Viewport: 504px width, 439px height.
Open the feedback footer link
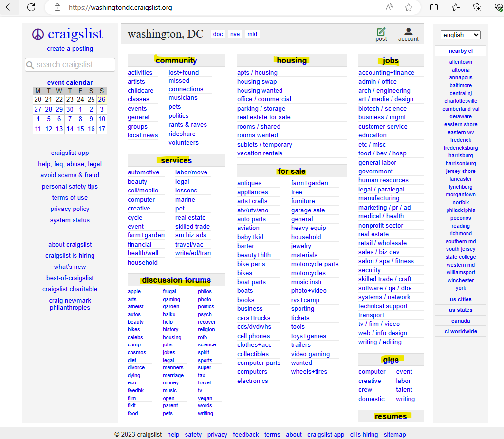pos(246,435)
